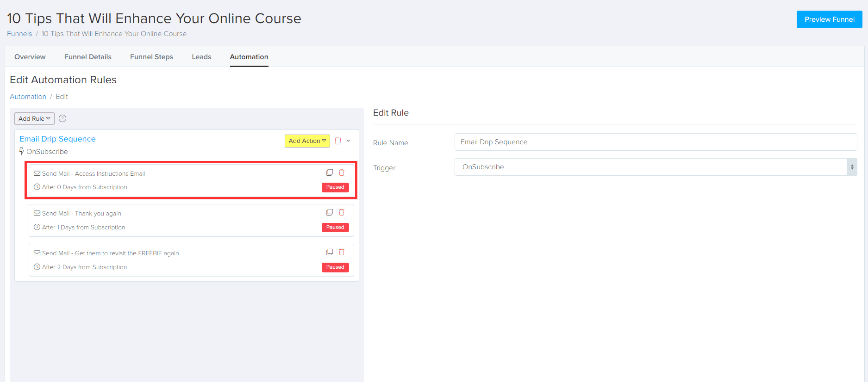The width and height of the screenshot is (868, 382).
Task: Switch to the Funnel Steps tab
Action: click(151, 57)
